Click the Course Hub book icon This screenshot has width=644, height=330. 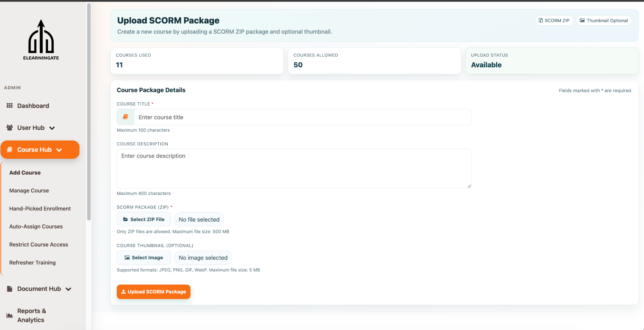click(10, 149)
